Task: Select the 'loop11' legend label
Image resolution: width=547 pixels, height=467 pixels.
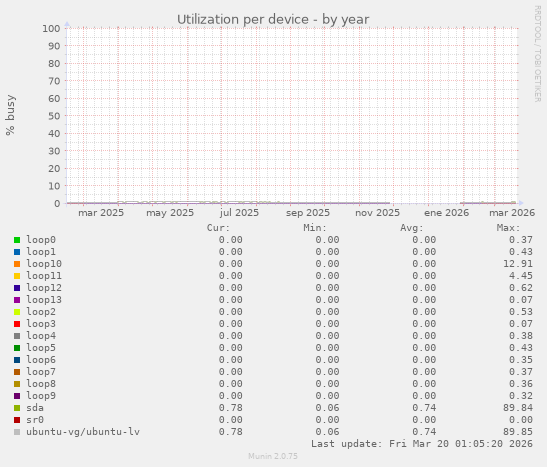Action: coord(44,276)
